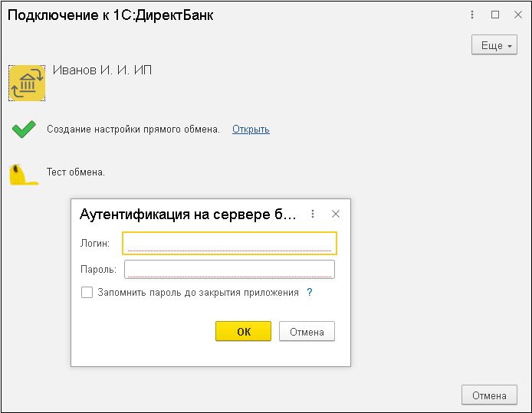Close the Подключение к 1С:ДиректБанк window
Viewport: 532px width, 413px height.
click(x=517, y=15)
